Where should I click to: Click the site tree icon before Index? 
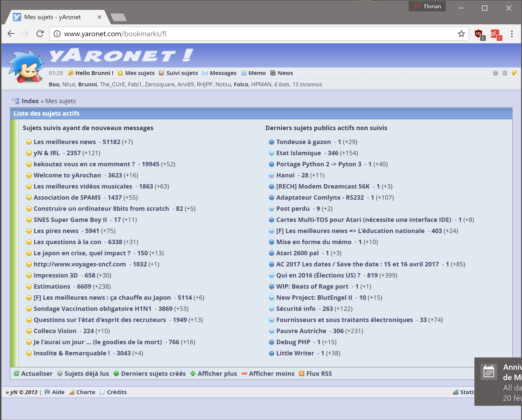pos(15,101)
